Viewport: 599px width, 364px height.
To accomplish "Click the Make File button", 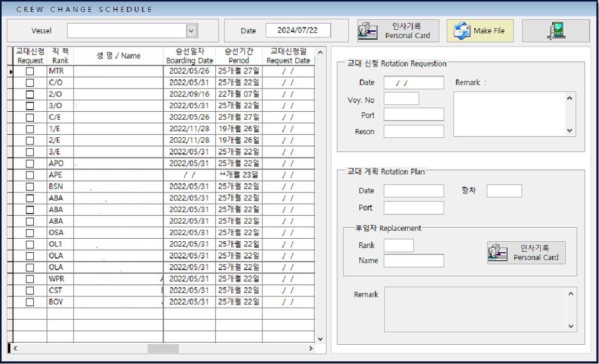I will tap(480, 31).
